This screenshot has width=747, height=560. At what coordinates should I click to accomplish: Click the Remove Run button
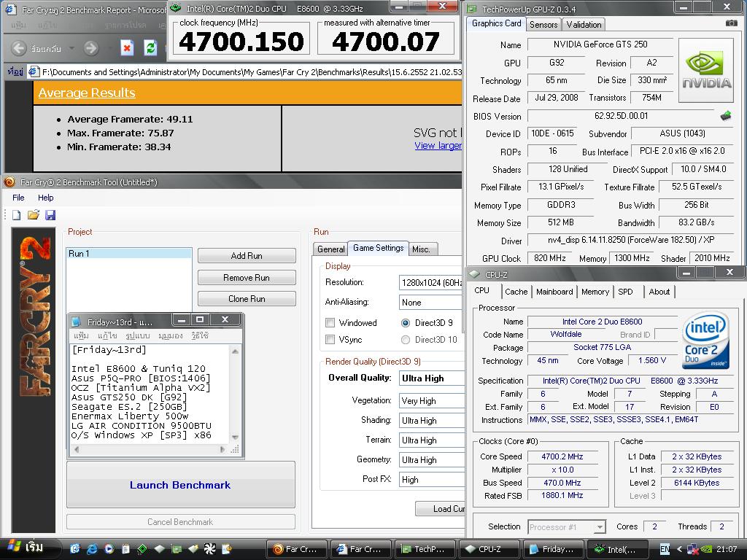click(247, 278)
